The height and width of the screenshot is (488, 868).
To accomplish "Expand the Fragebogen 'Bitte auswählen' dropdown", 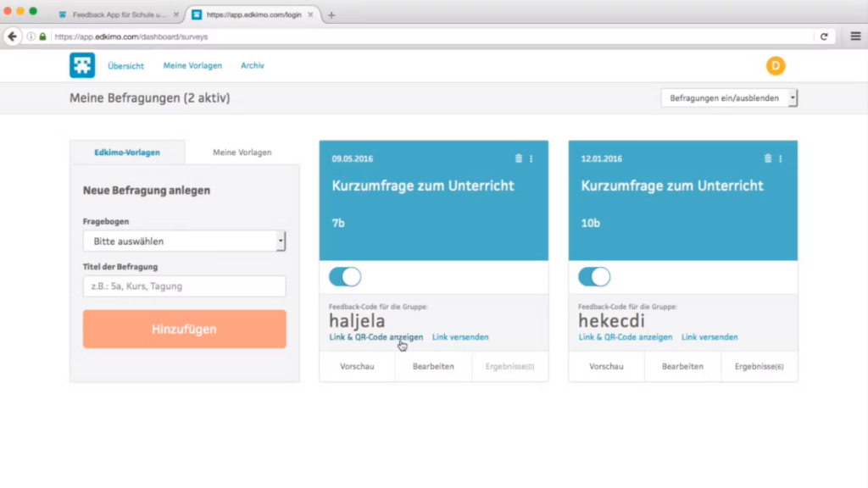I will tap(184, 241).
